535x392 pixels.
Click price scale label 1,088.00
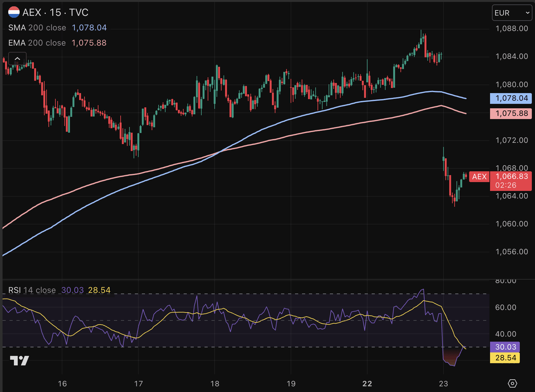point(512,28)
